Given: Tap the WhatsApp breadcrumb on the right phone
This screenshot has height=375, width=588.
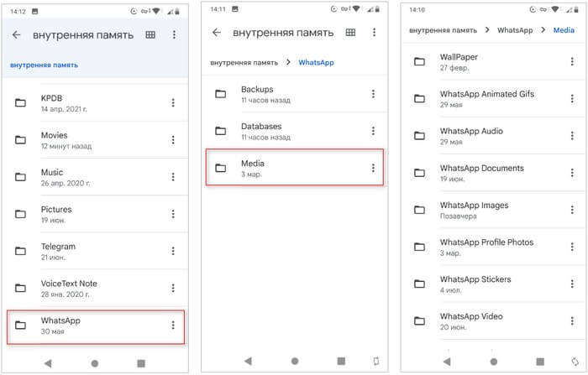Looking at the screenshot, I should [515, 30].
